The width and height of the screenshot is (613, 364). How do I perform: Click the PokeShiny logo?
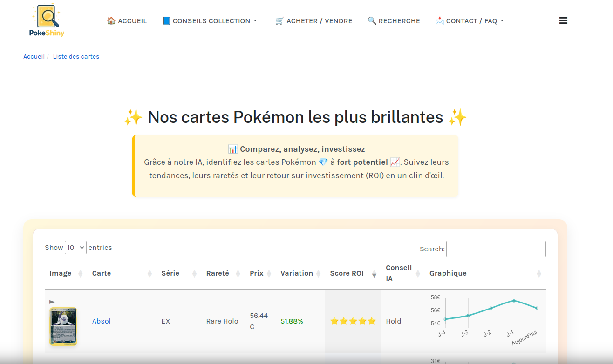47,20
